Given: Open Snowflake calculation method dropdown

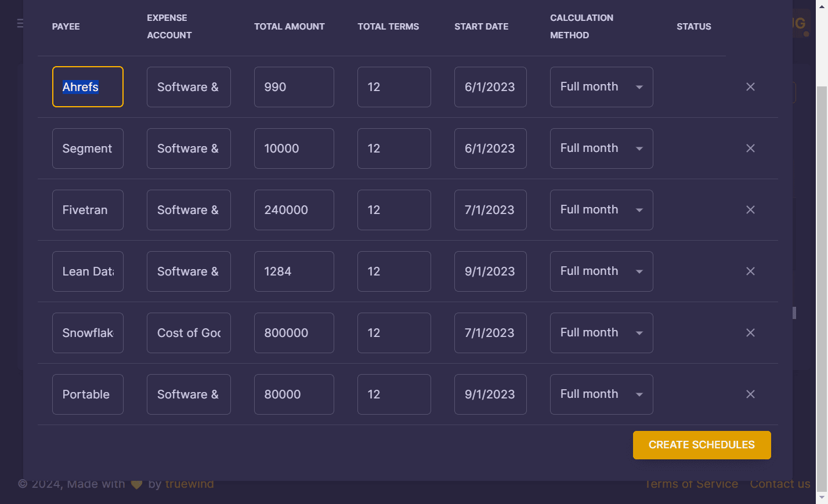Looking at the screenshot, I should pyautogui.click(x=601, y=333).
